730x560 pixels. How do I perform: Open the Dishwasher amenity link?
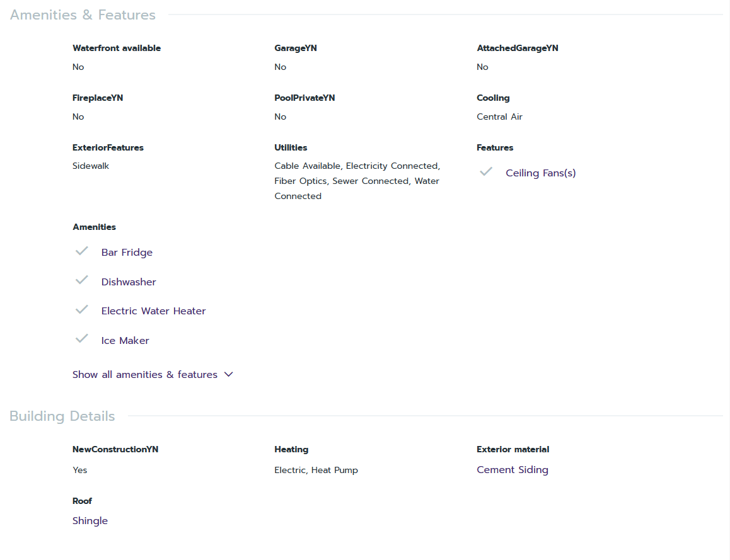(129, 282)
